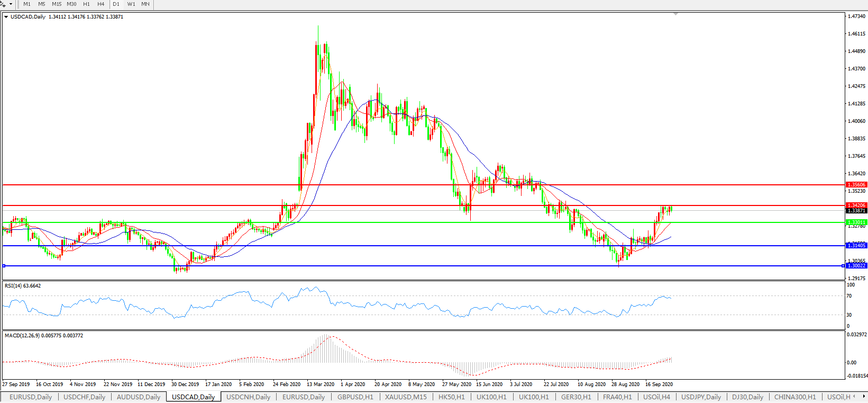Open the GBPUSD,H1 chart tab
Screen dimensions: 868x403
pyautogui.click(x=355, y=397)
